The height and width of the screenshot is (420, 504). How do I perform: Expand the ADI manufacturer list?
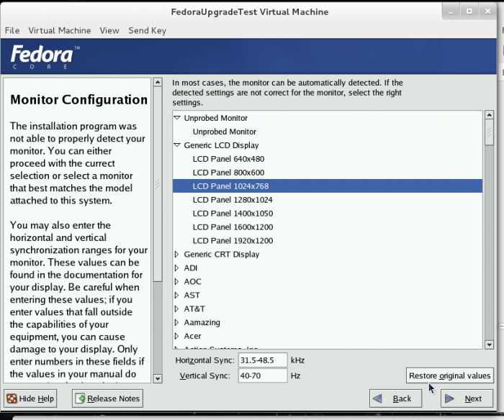(x=177, y=268)
